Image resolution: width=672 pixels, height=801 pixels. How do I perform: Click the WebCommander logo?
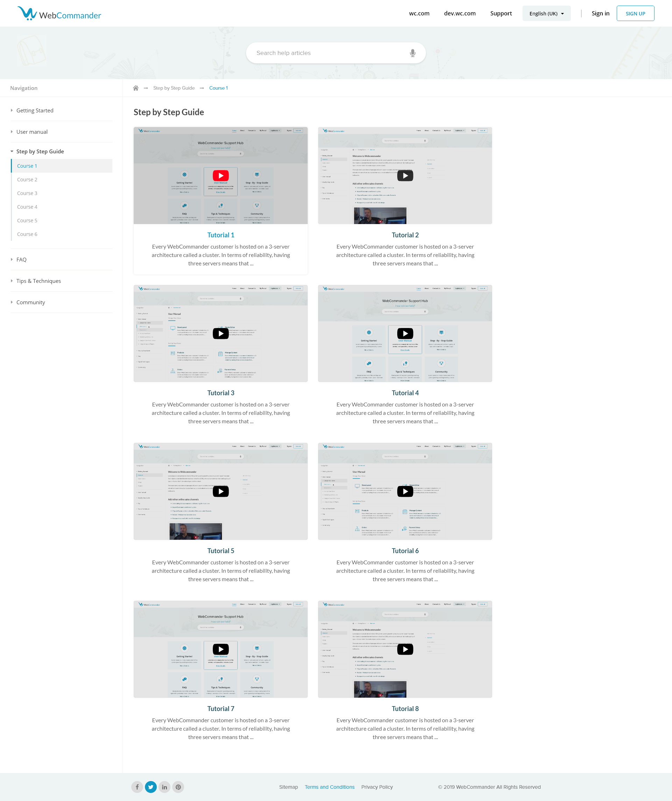click(x=59, y=14)
